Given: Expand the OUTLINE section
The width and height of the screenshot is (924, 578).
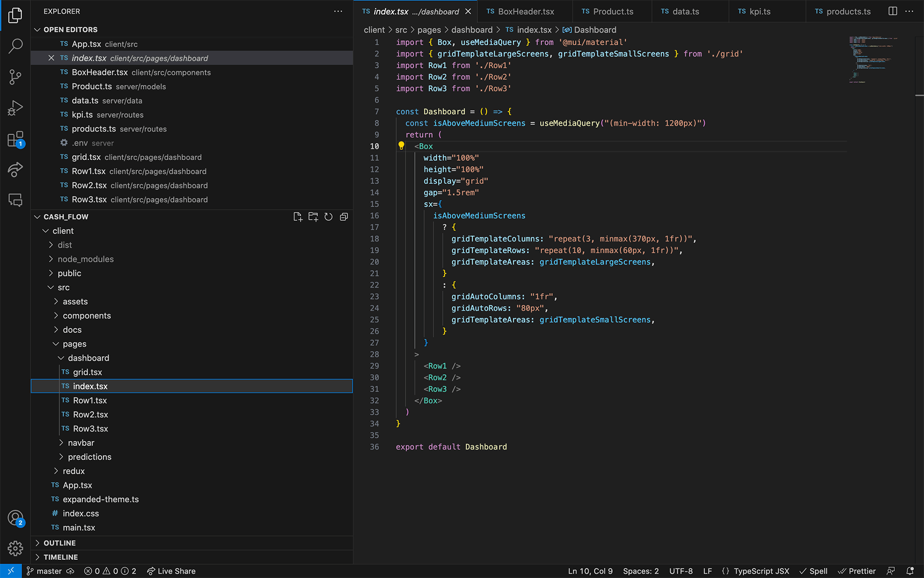Looking at the screenshot, I should point(37,543).
